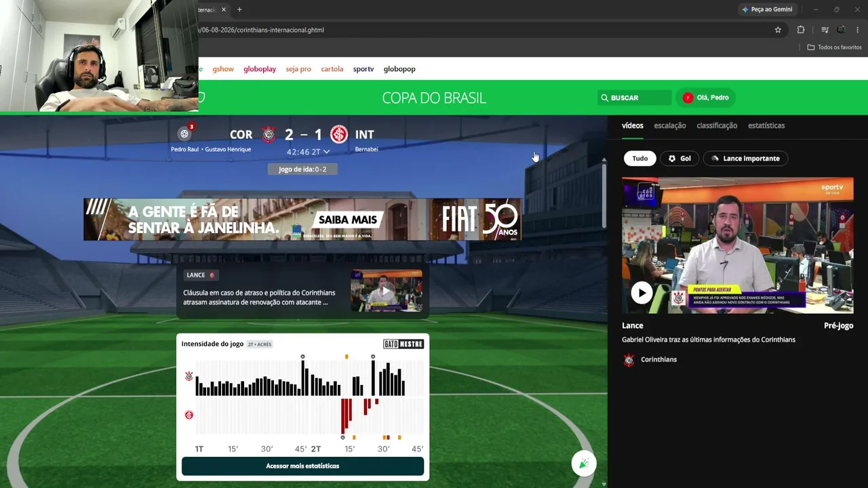Select the Lance importante filter chip

745,159
